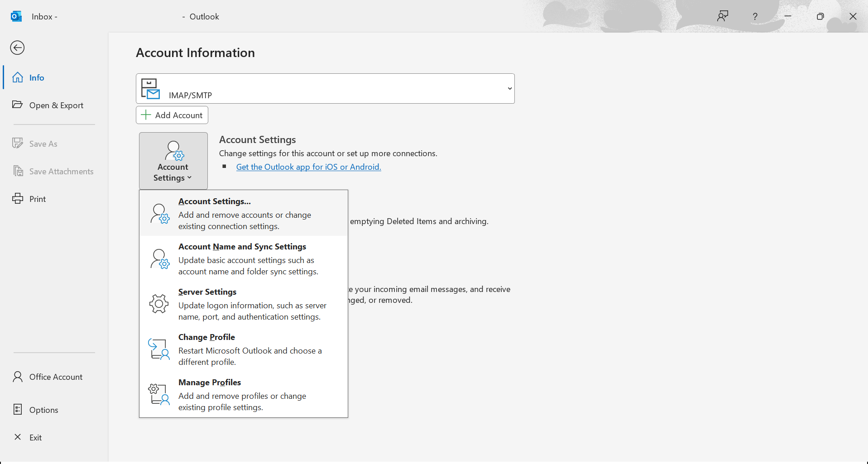Click the Open & Export folder icon
868x464 pixels.
point(18,105)
